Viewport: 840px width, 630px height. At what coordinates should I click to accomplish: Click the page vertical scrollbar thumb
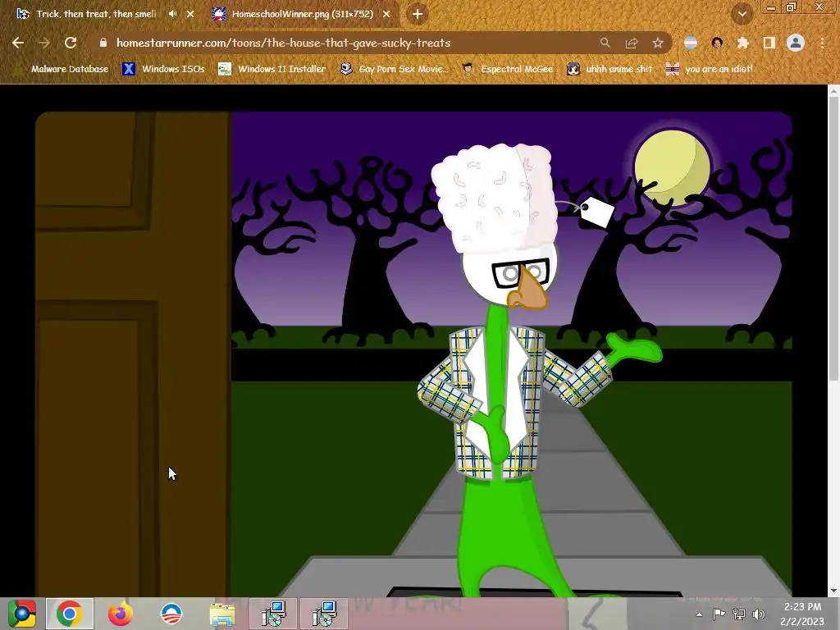click(833, 239)
